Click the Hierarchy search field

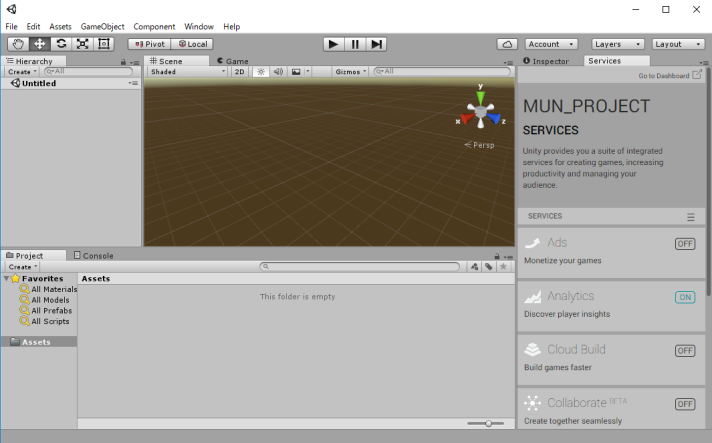89,72
